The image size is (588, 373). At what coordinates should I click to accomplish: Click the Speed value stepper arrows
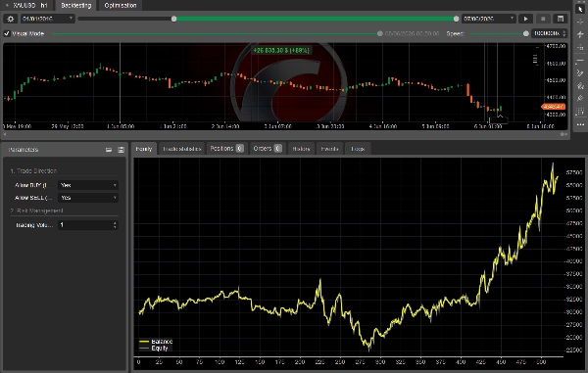tap(564, 33)
